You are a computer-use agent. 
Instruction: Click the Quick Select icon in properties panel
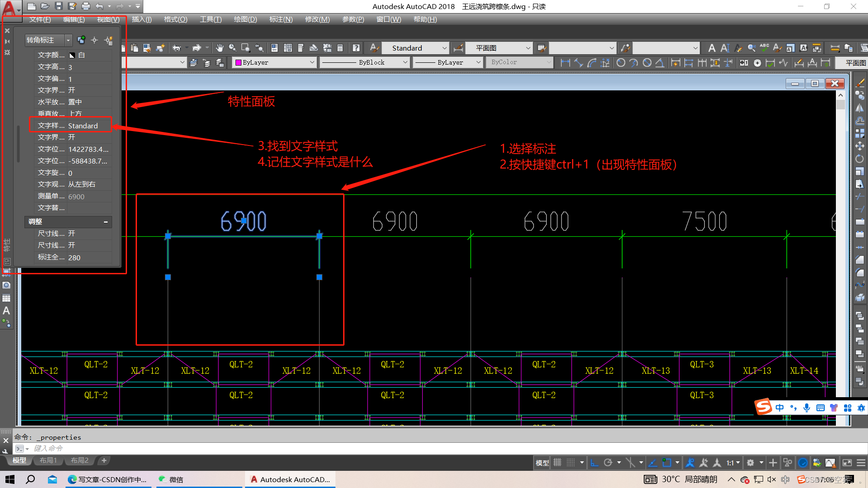point(108,40)
